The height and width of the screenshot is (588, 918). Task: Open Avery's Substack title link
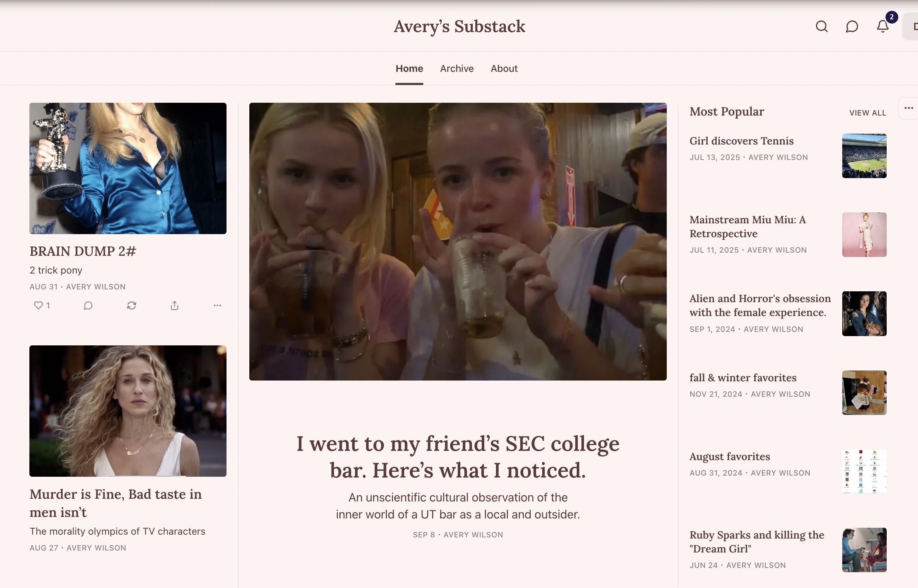[x=459, y=27]
